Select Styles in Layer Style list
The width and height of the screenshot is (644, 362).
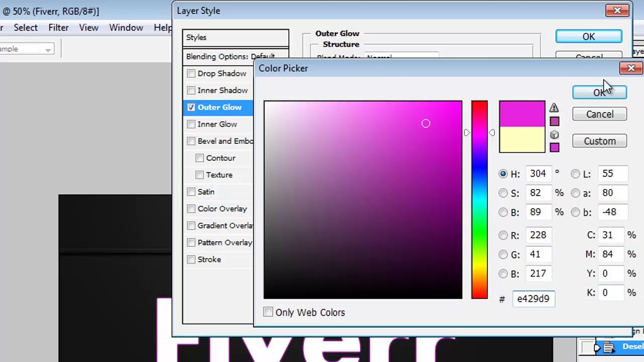coord(235,38)
